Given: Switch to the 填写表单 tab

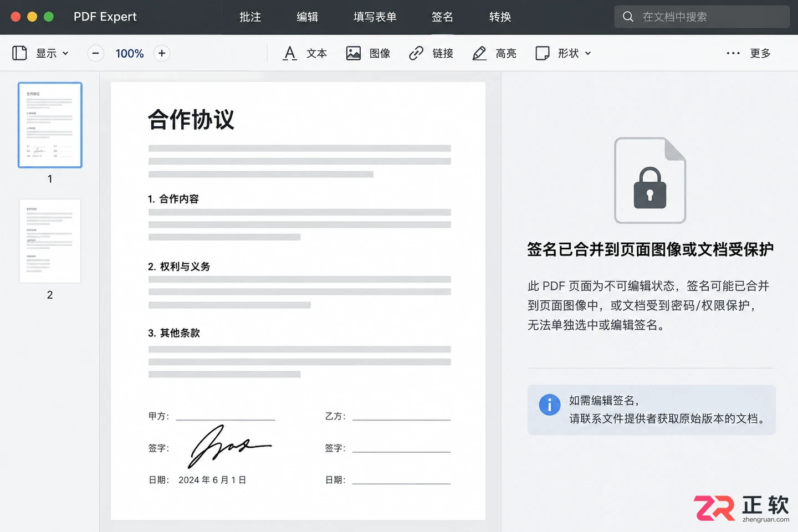Looking at the screenshot, I should 375,17.
